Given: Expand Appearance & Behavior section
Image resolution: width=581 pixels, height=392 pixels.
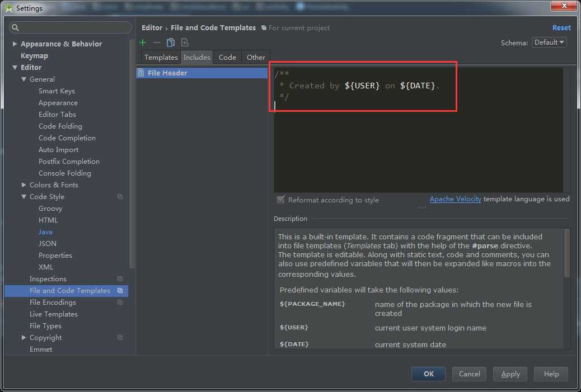Looking at the screenshot, I should (x=15, y=44).
